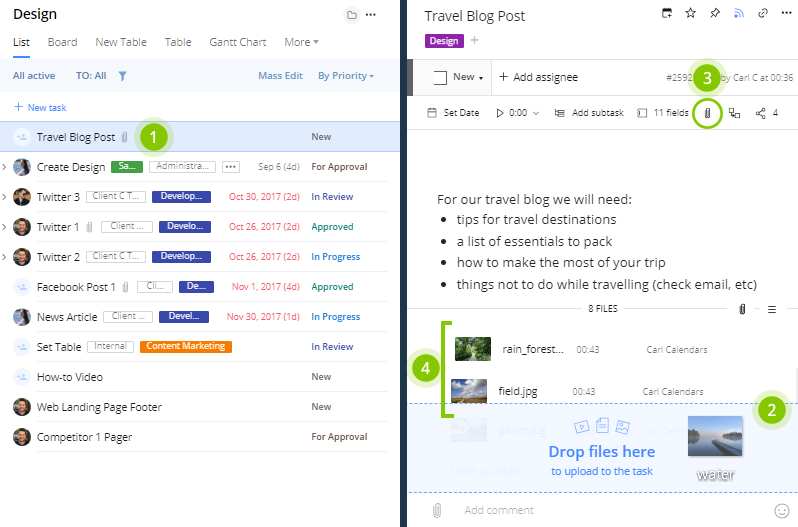The width and height of the screenshot is (798, 527).
Task: Click paperclip icon beside 8 FILES
Action: pos(743,309)
